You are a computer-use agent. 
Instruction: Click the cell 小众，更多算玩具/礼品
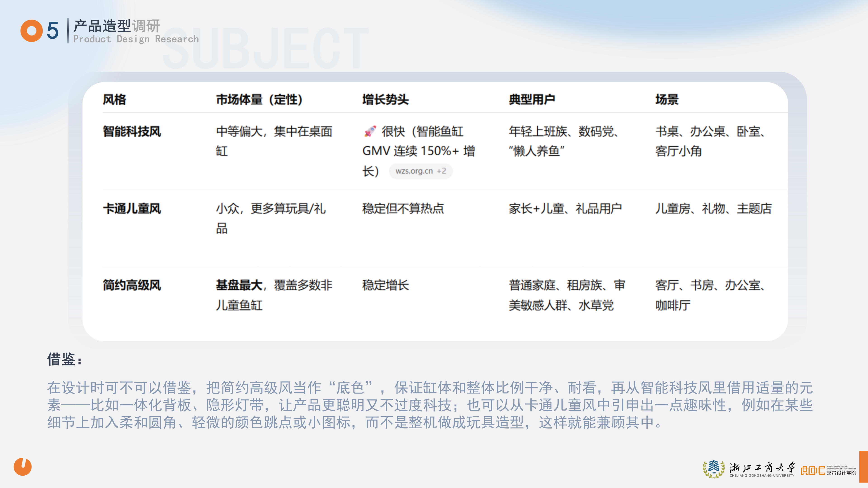271,218
